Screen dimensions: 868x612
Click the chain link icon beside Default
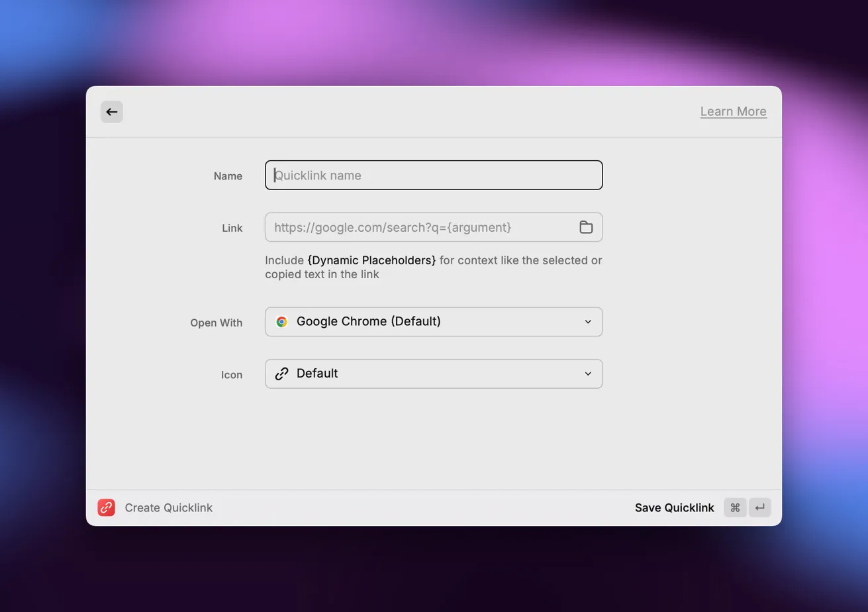[x=282, y=374]
